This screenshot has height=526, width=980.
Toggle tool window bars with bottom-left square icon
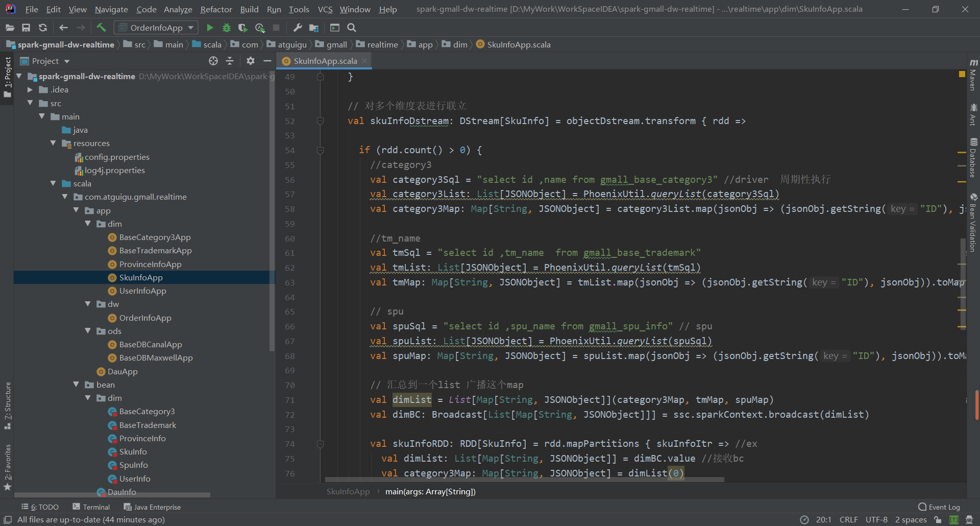[x=8, y=520]
